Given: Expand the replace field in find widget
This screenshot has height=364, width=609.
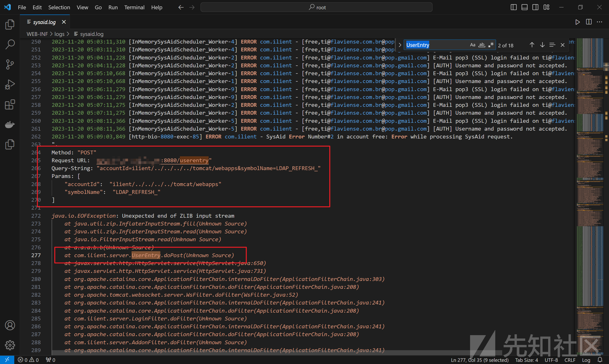Looking at the screenshot, I should tap(400, 45).
